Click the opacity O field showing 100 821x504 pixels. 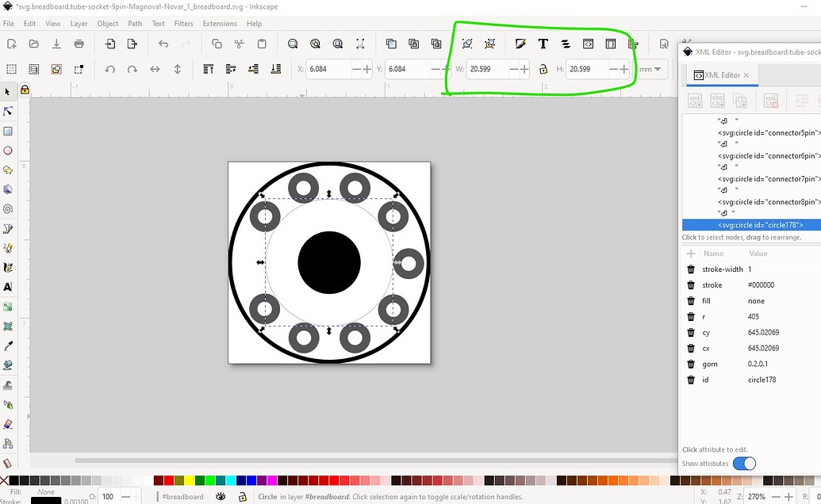pos(108,497)
